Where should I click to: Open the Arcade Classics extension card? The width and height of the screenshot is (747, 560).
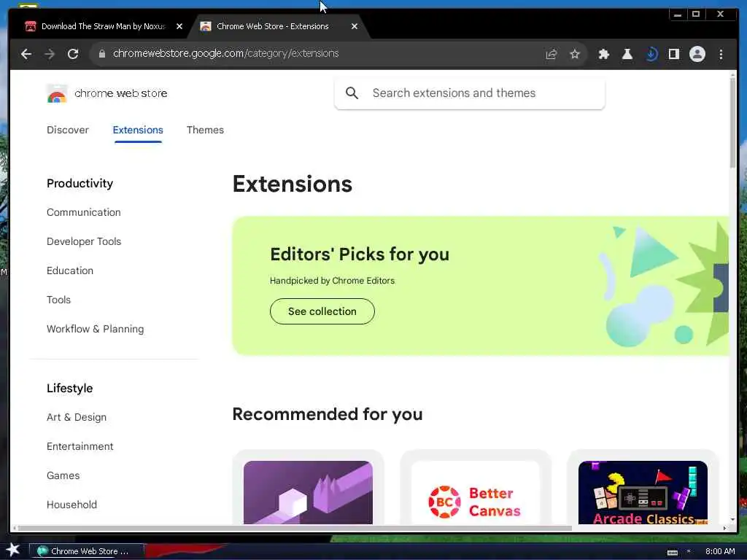pyautogui.click(x=643, y=489)
